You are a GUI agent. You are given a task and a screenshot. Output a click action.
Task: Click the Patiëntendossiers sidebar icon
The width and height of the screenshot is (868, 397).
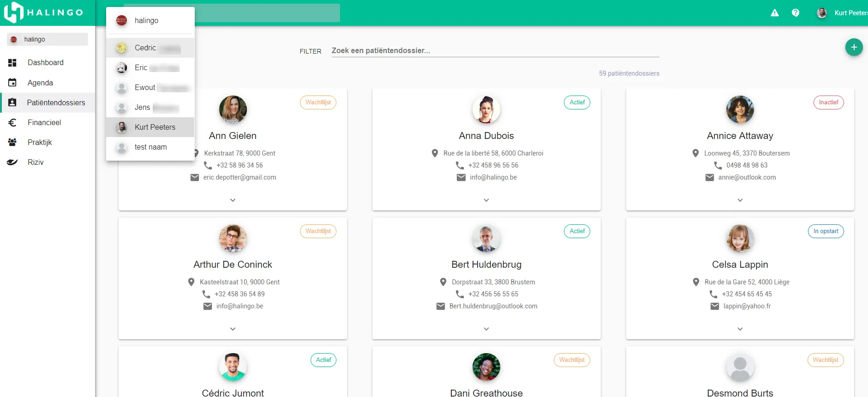(x=12, y=102)
